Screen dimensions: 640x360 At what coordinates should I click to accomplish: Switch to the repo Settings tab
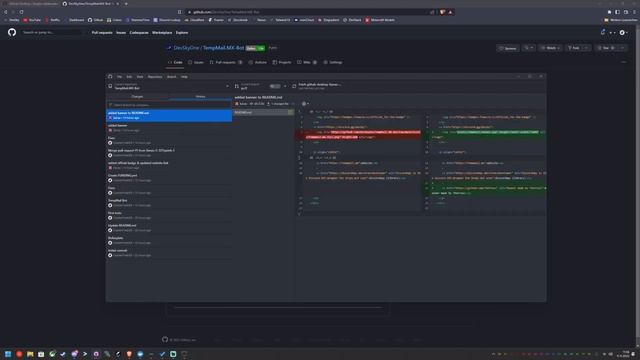333,62
